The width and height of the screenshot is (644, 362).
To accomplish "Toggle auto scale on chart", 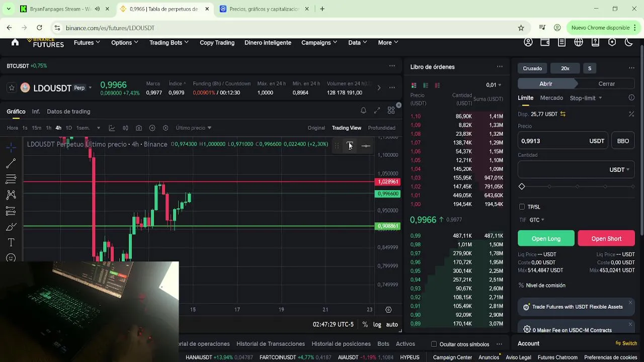I will point(392,325).
